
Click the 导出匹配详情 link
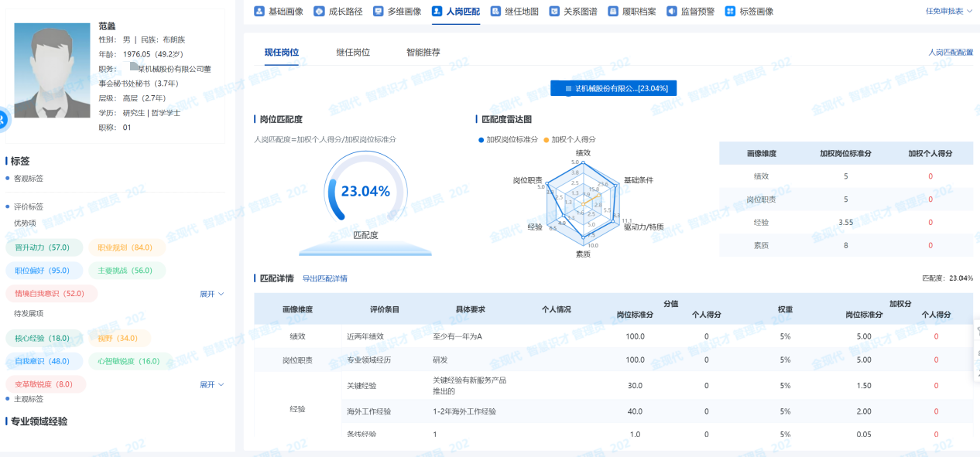click(x=324, y=278)
